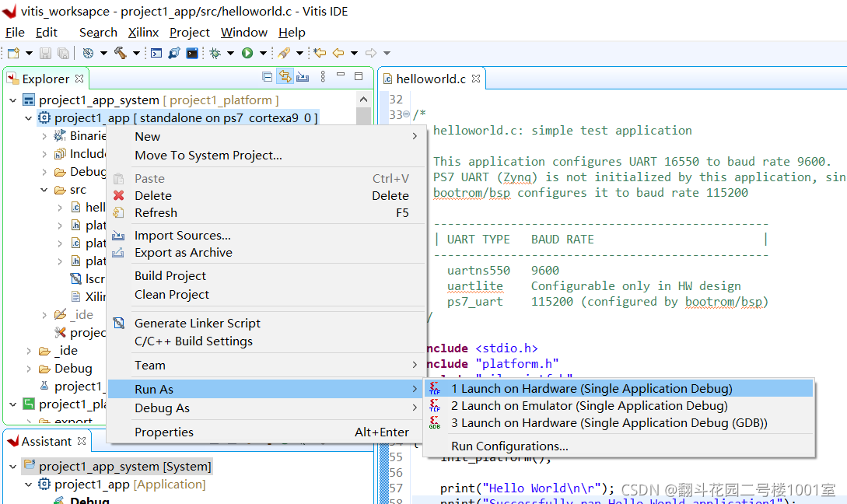Click the pen highlighter toolbar icon
This screenshot has width=847, height=504.
point(284,53)
